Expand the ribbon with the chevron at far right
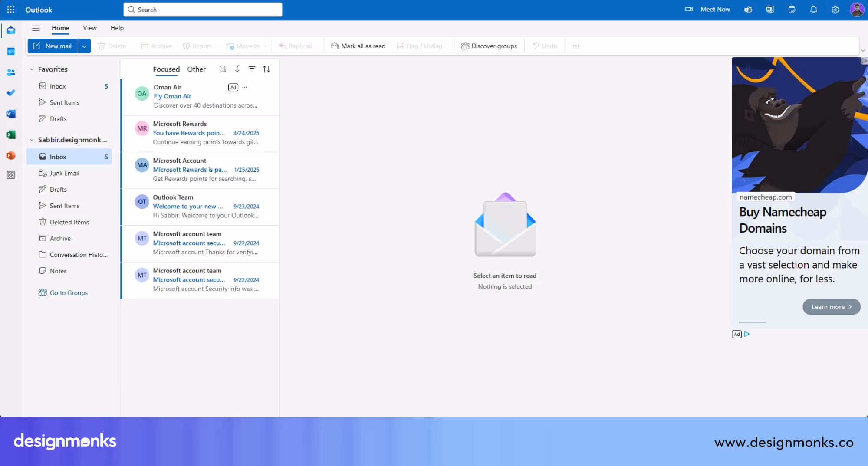The height and width of the screenshot is (466, 868). click(863, 50)
